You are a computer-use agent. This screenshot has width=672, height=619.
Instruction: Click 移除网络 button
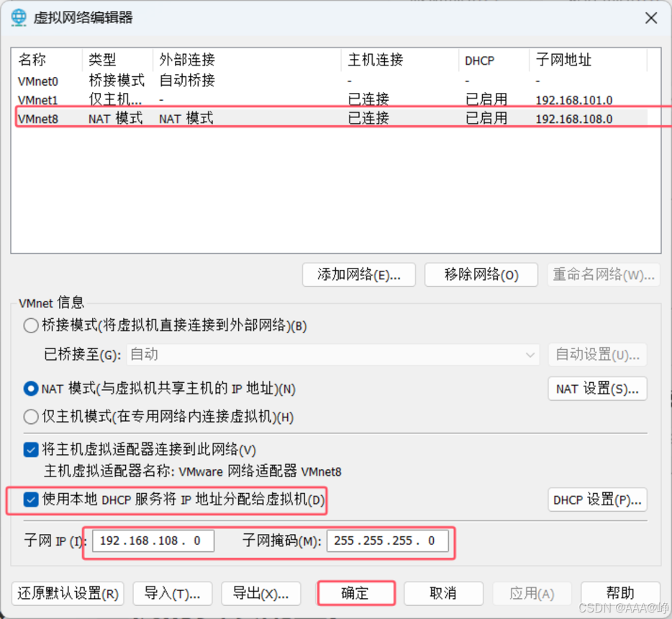[x=481, y=274]
